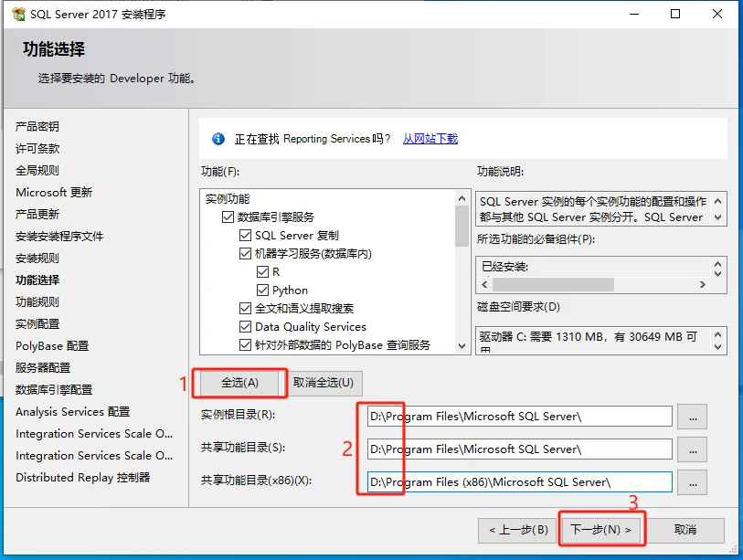Toggle 机器学习服务(数据库内) checkbox

pyautogui.click(x=246, y=253)
